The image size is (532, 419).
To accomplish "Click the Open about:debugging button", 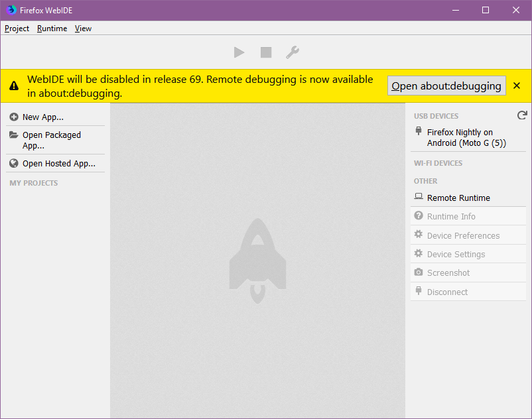I will click(446, 86).
